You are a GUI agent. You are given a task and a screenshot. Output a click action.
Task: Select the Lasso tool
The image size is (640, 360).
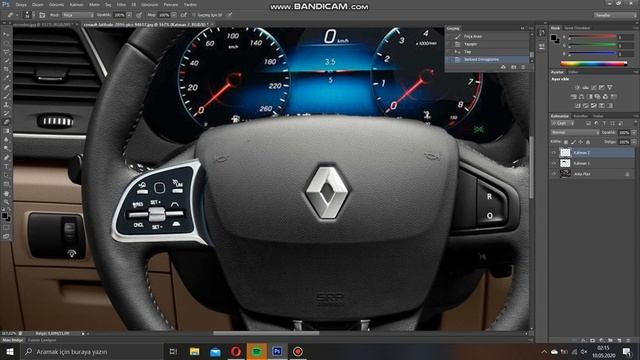click(6, 52)
